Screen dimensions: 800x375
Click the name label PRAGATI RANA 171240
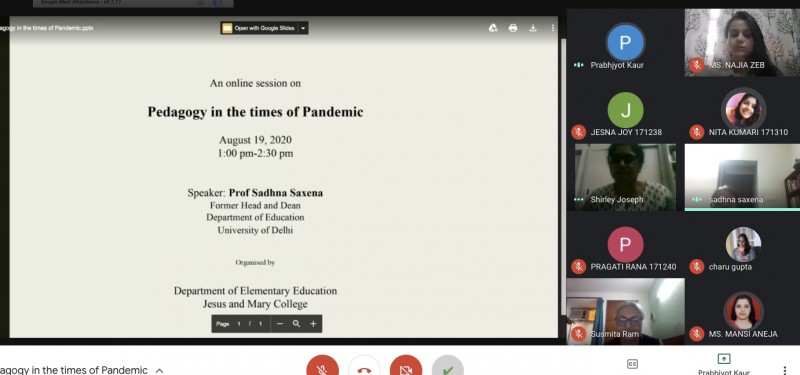point(633,266)
